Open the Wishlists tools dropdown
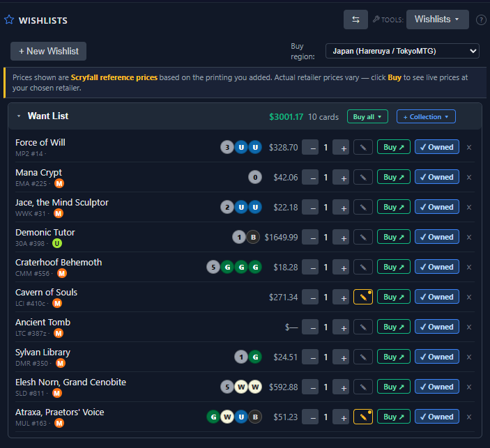Screen dimensions: 490x448 click(x=438, y=20)
